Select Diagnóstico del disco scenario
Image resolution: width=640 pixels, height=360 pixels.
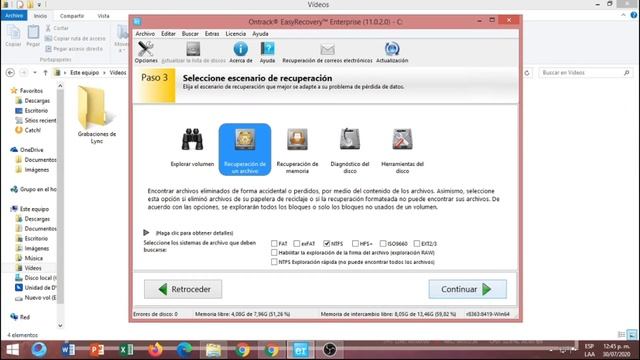pyautogui.click(x=350, y=150)
